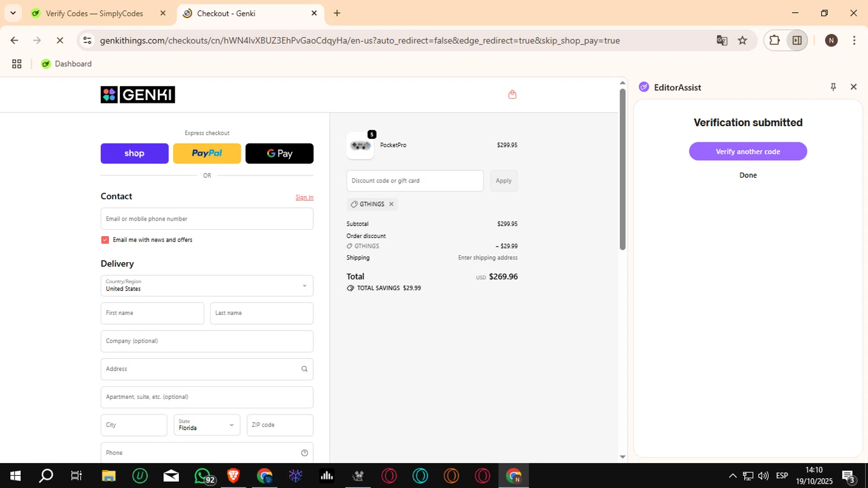868x488 pixels.
Task: Pin the EditorAssist side panel
Action: click(833, 87)
